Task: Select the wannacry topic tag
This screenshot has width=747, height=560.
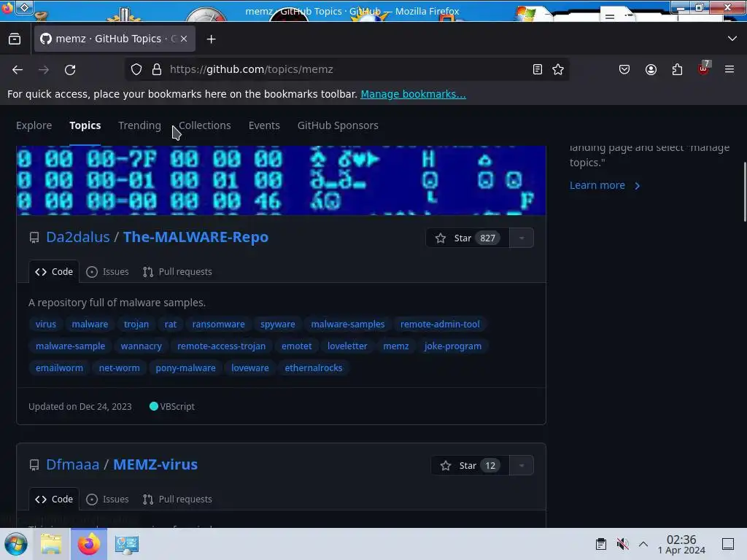Action: tap(141, 346)
